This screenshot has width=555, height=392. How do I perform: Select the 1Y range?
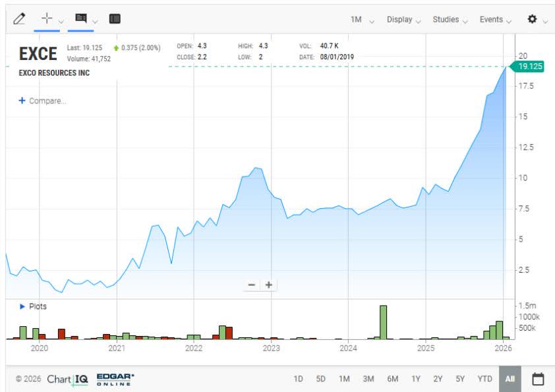coord(415,379)
